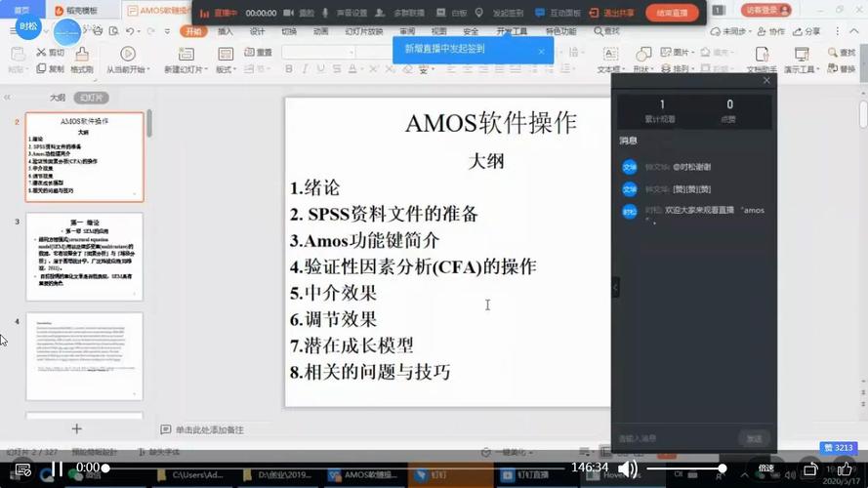Toggle Strikethrough formatting
This screenshot has width=868, height=488.
[337, 69]
